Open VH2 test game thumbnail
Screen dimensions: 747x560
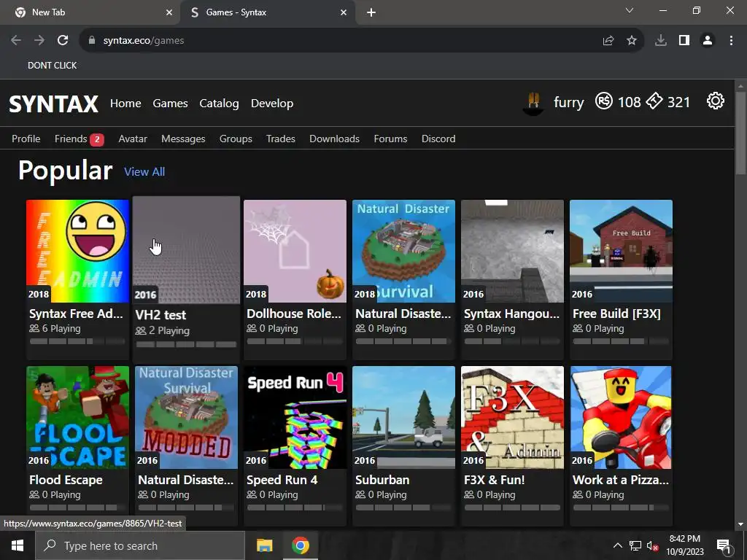[x=186, y=250]
